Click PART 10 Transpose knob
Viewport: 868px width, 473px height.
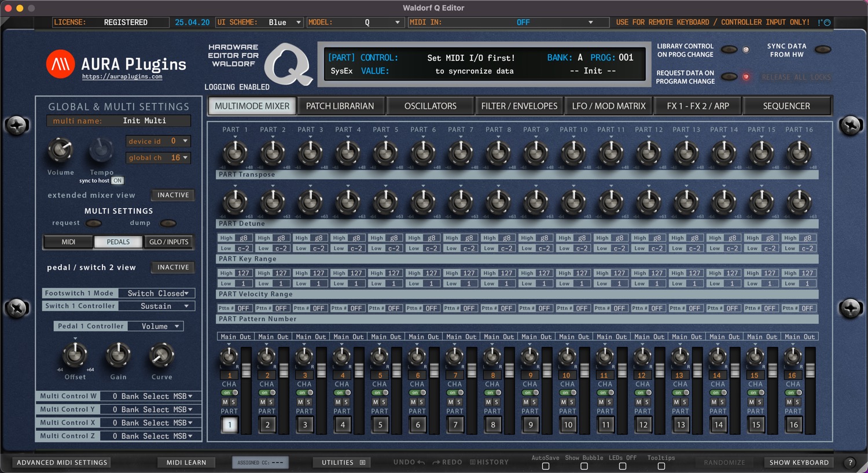[573, 153]
